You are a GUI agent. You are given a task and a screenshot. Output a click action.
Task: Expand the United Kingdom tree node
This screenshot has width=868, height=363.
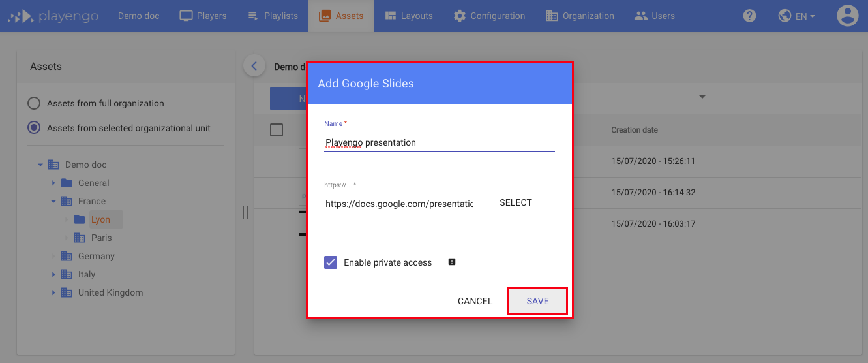pos(53,292)
